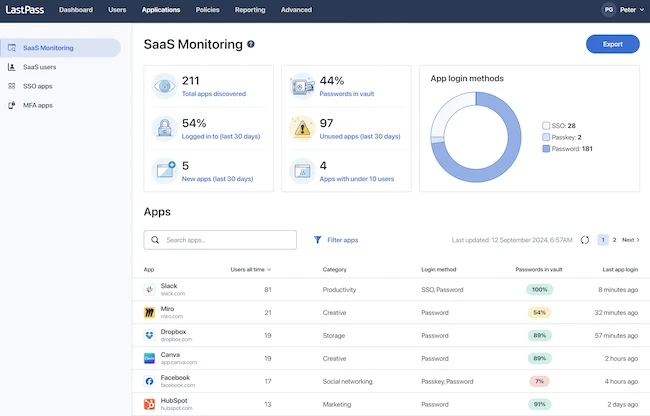
Task: Click the HubSpot app logo icon
Action: (x=149, y=404)
